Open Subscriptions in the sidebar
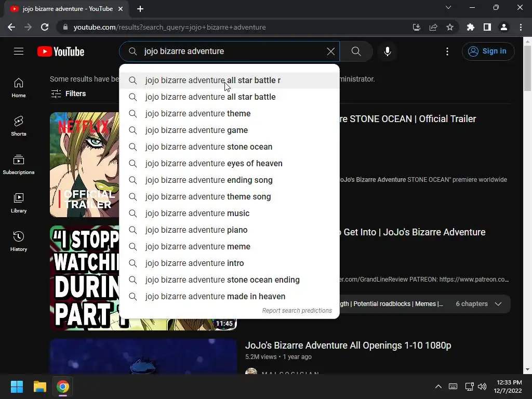 click(x=19, y=164)
